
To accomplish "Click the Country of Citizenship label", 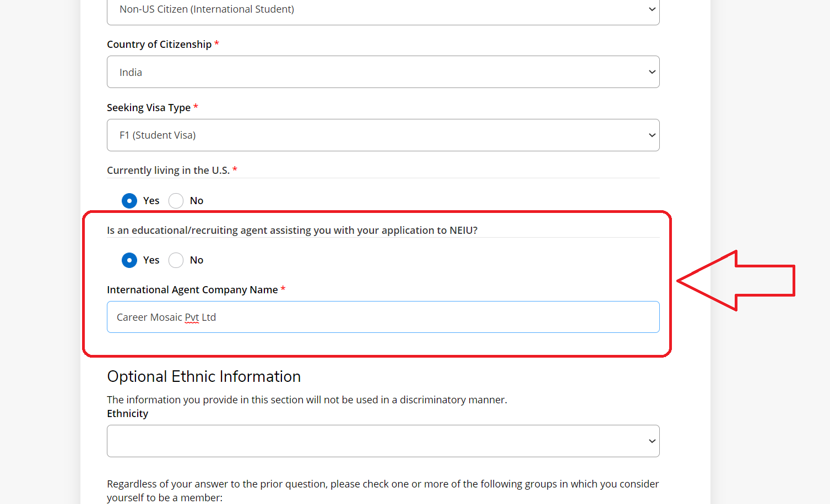I will 159,45.
